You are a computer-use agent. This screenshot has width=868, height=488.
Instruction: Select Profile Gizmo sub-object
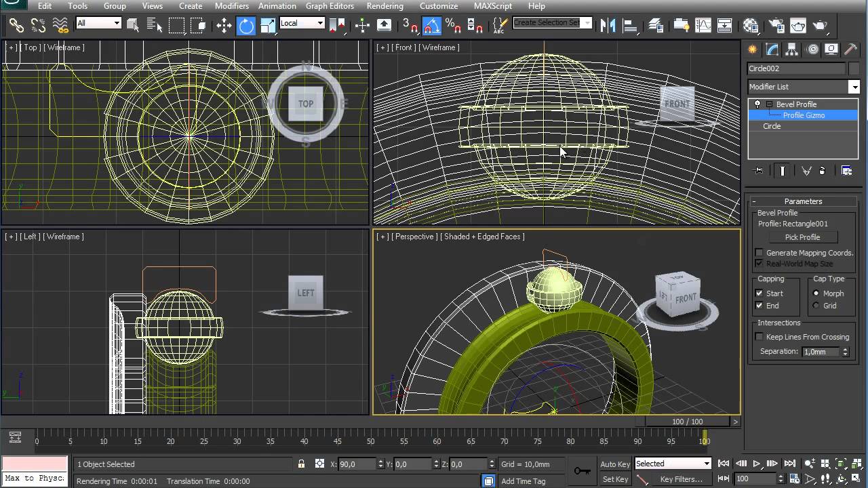[804, 115]
